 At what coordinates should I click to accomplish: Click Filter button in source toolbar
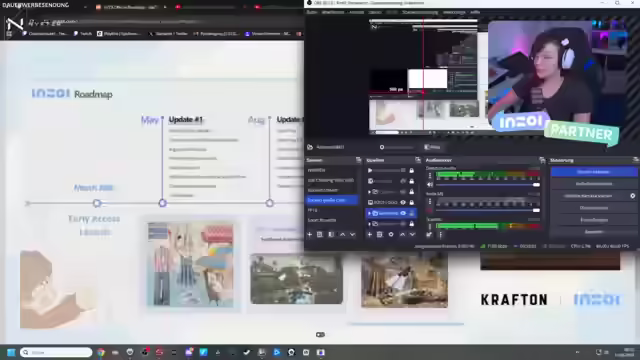point(432,147)
